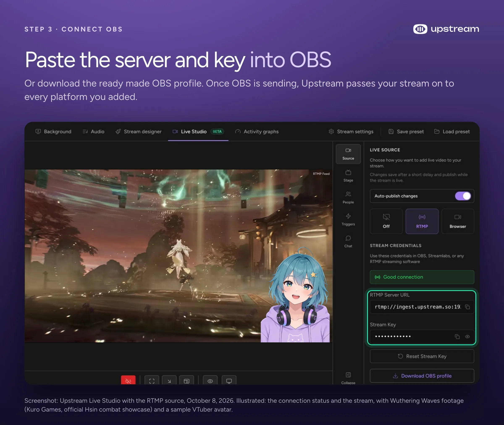
Task: Click the Stream Key field
Action: click(422, 337)
